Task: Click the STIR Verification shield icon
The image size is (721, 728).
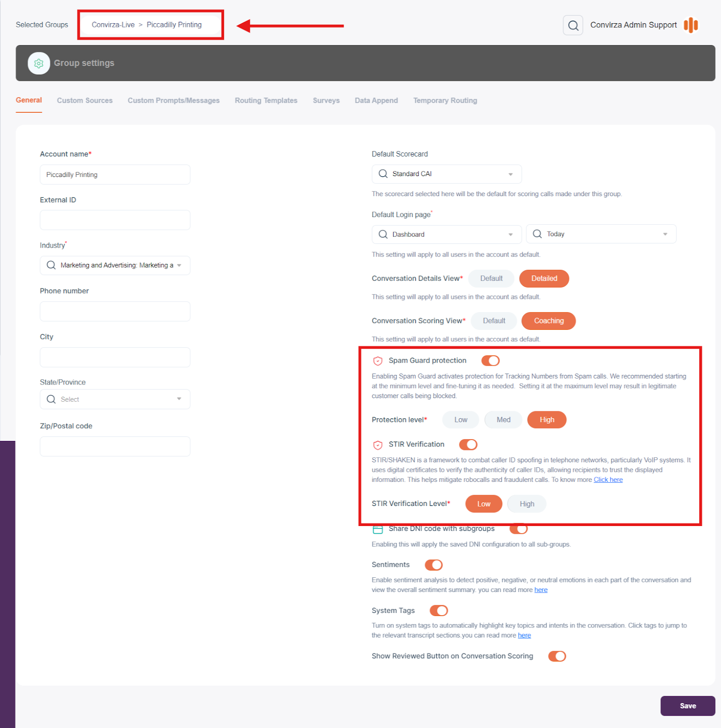Action: 378,445
